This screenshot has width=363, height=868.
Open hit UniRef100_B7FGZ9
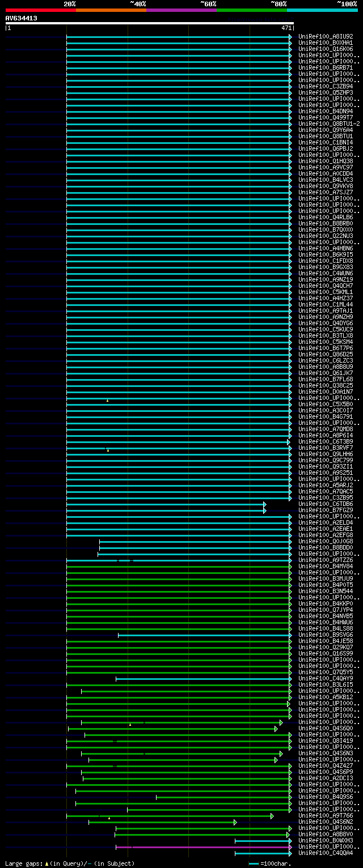(326, 510)
